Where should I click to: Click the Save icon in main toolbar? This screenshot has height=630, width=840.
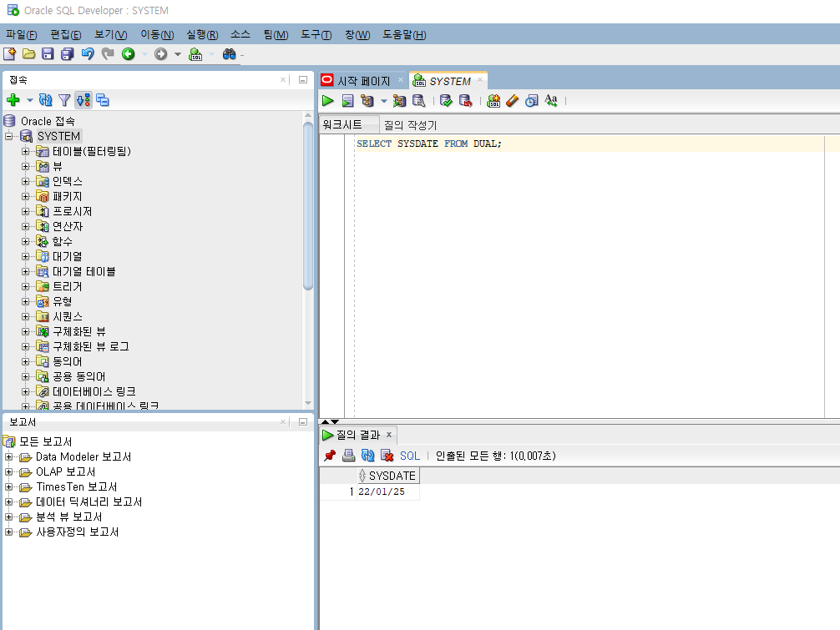(x=48, y=54)
